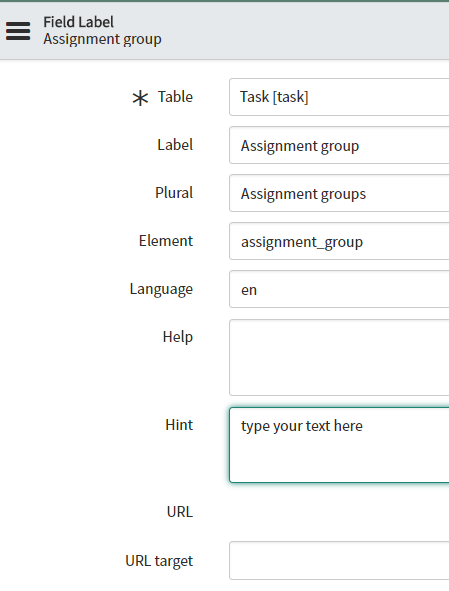Click the Field Label header title
This screenshot has width=449, height=591.
click(x=78, y=22)
